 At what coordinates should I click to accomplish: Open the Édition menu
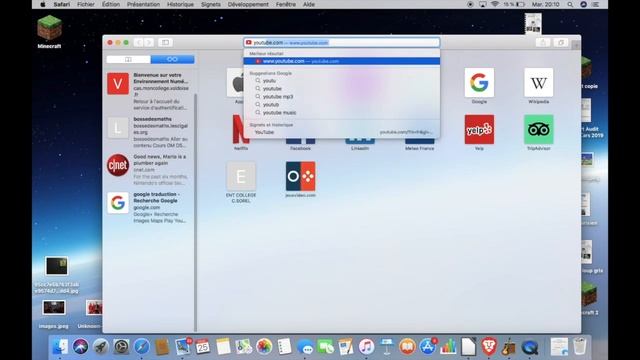tap(111, 4)
